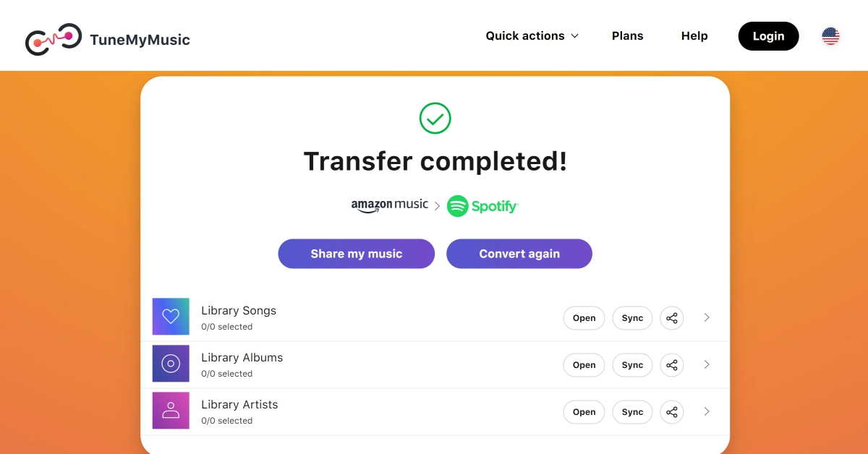Viewport: 868px width, 454px height.
Task: Click share icon for Library Artists
Action: pos(672,412)
